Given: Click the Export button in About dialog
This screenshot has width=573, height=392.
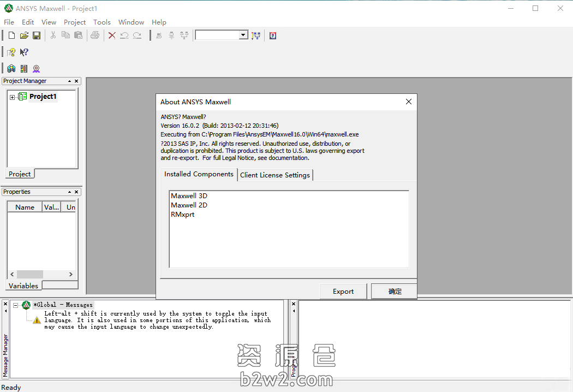Looking at the screenshot, I should click(343, 292).
